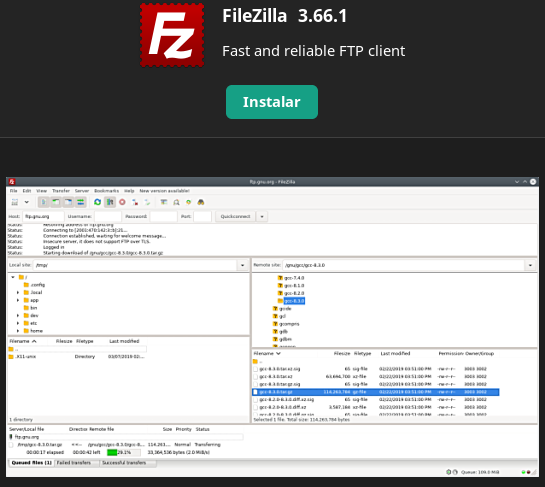This screenshot has width=545, height=487.
Task: Click the gcl folder question-mark icon
Action: click(x=275, y=316)
